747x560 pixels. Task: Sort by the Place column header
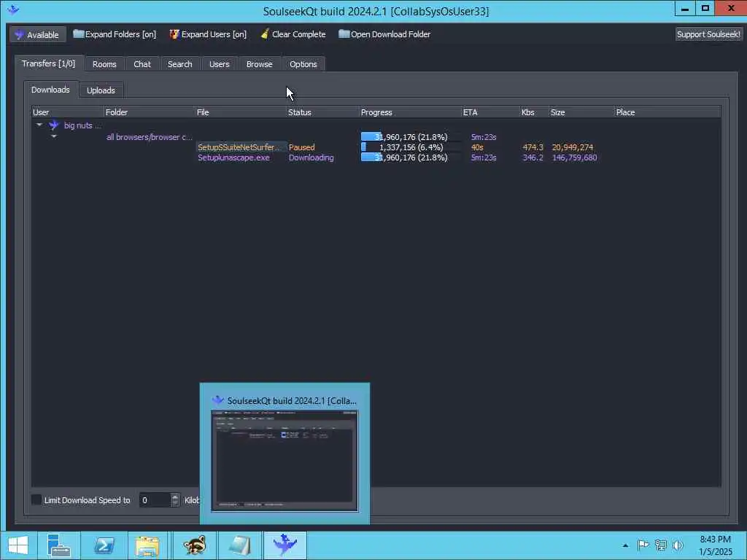coord(667,112)
